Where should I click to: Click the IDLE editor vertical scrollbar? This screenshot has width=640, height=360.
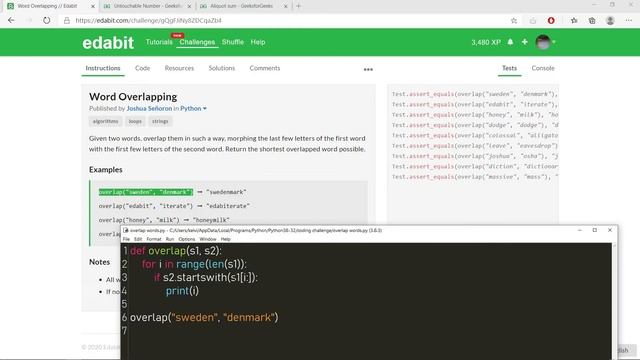click(x=615, y=301)
